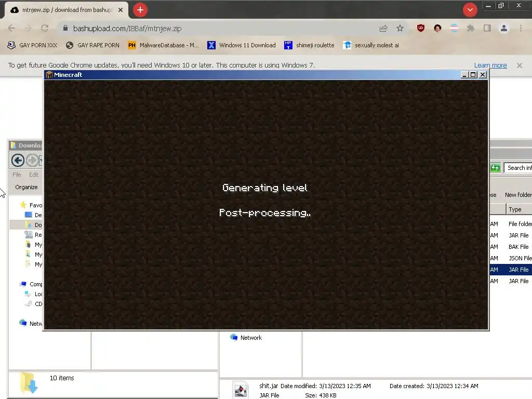532x399 pixels.
Task: Click the Downloads folder icon beside 10 items
Action: [x=29, y=383]
